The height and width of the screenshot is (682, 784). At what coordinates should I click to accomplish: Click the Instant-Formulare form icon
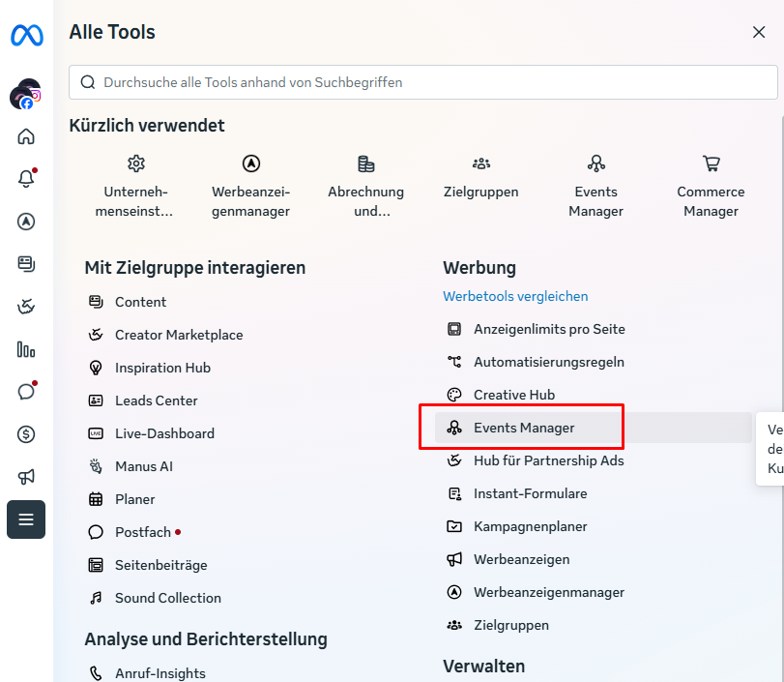click(x=454, y=494)
